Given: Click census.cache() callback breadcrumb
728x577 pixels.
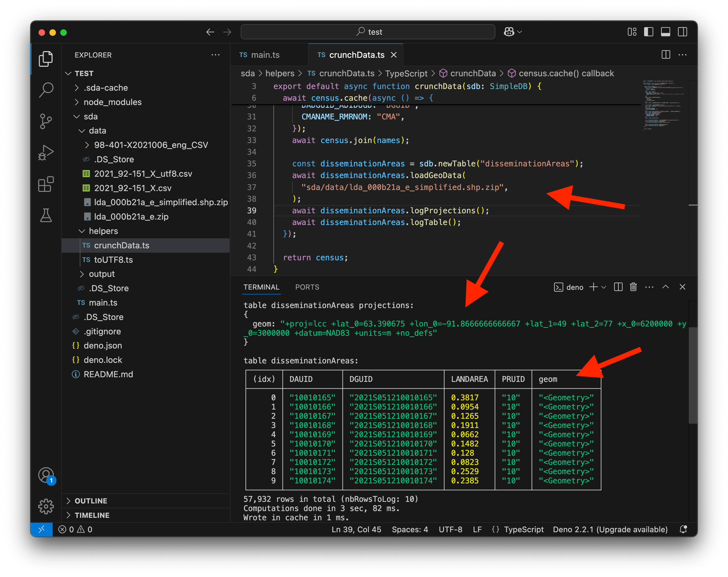Looking at the screenshot, I should [x=561, y=73].
